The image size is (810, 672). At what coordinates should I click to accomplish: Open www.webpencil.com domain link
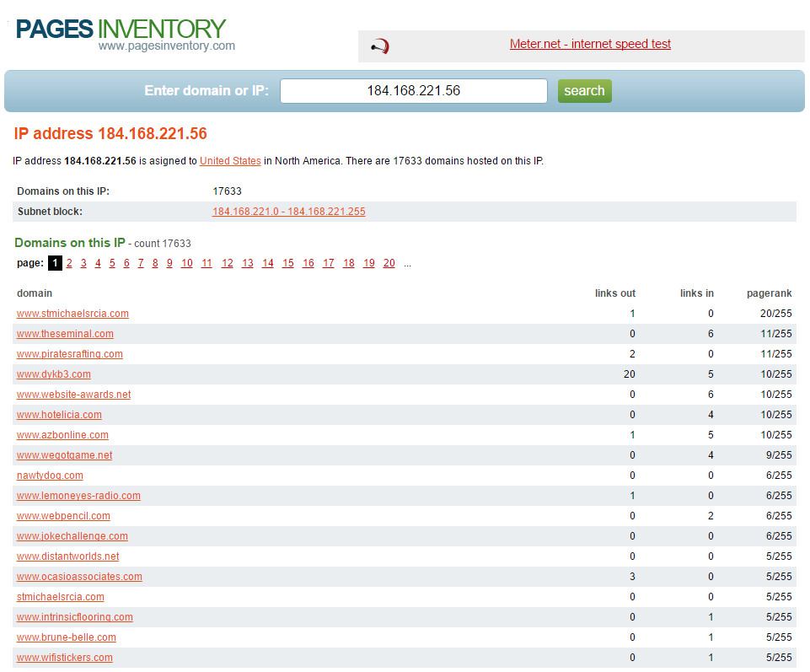(x=63, y=516)
